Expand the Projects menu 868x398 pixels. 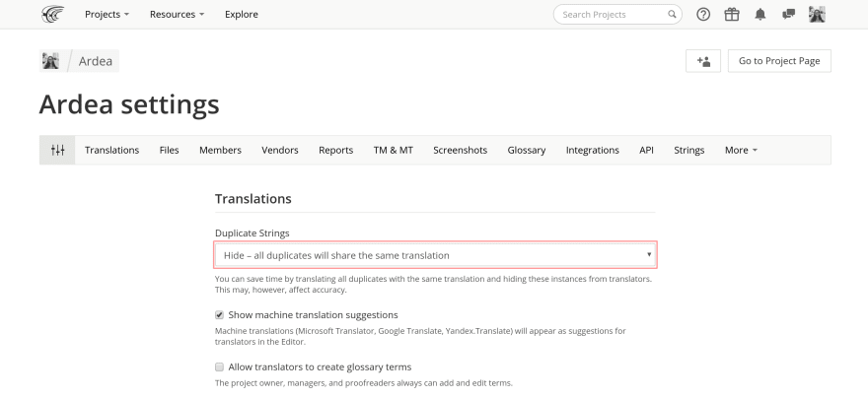(x=107, y=15)
